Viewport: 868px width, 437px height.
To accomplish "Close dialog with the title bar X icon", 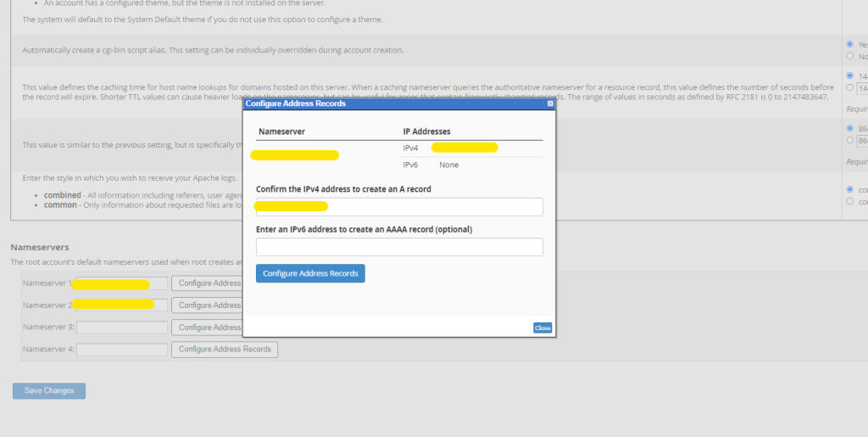I will point(550,104).
